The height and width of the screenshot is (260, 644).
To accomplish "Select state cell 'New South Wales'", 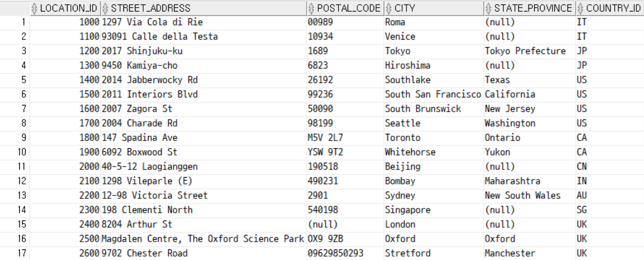I will 529,195.
